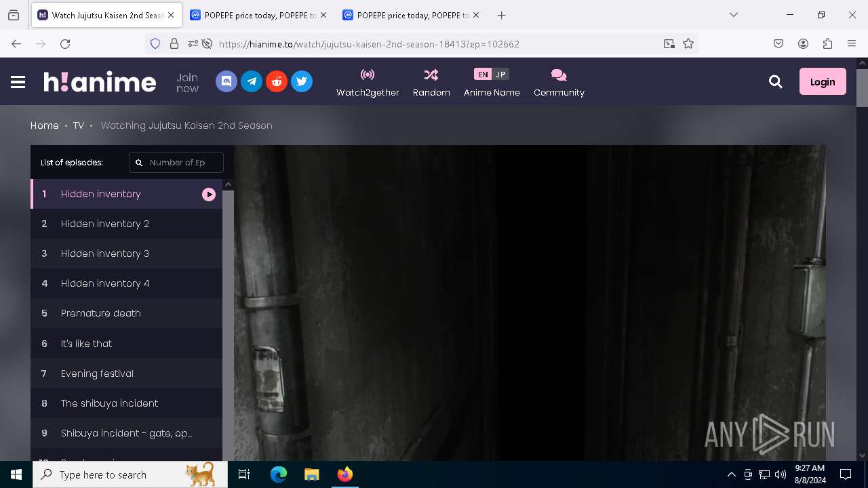
Task: Show site security padlock info
Action: [174, 43]
